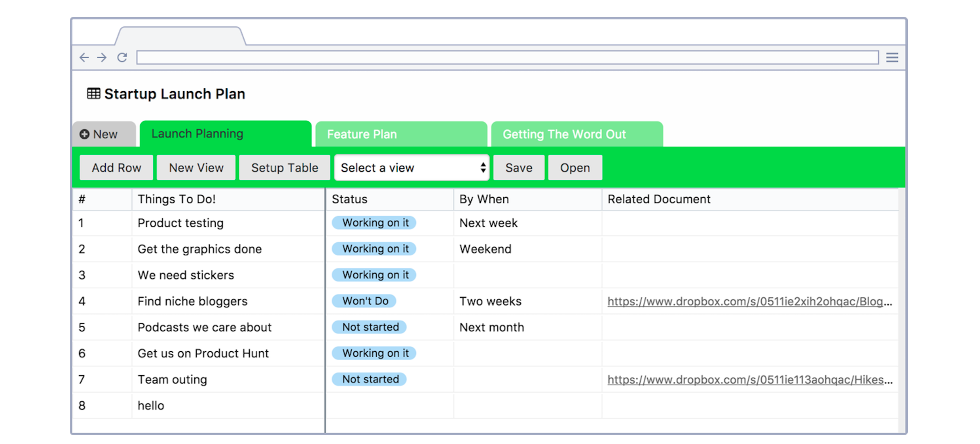Click Working on it status for Product testing
The image size is (980, 444).
[374, 223]
